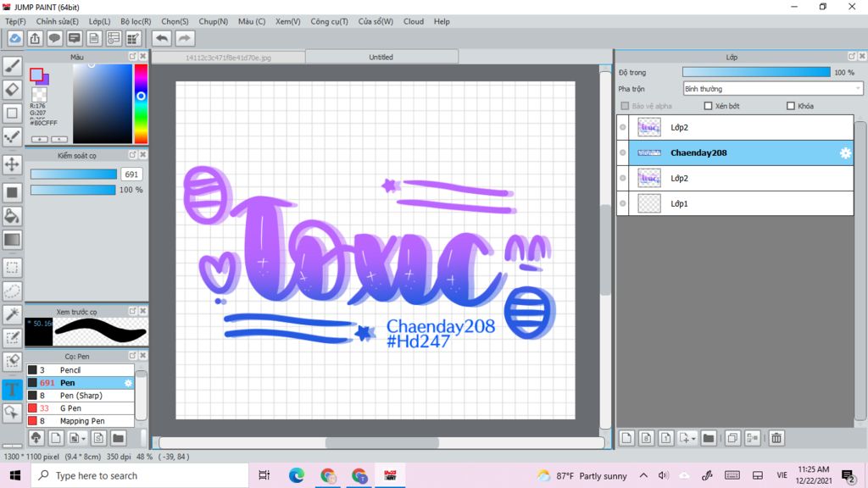Click the transparent color swatch
The height and width of the screenshot is (488, 868).
click(x=39, y=94)
